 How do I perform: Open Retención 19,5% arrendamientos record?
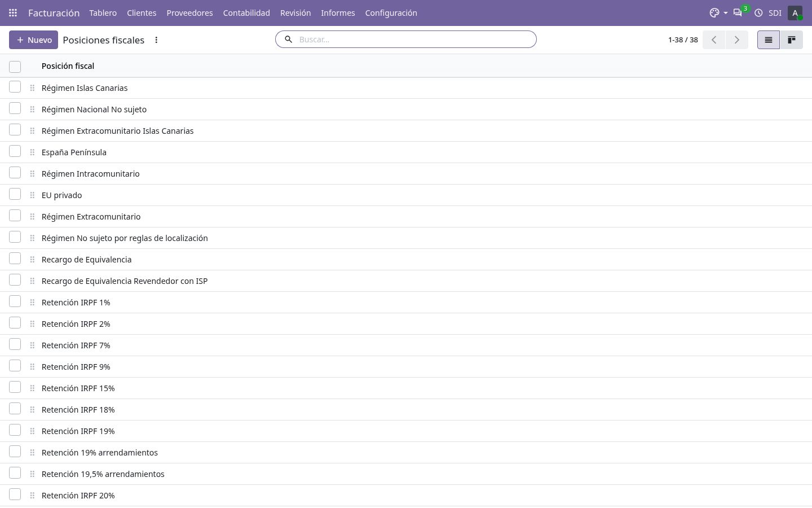click(103, 474)
